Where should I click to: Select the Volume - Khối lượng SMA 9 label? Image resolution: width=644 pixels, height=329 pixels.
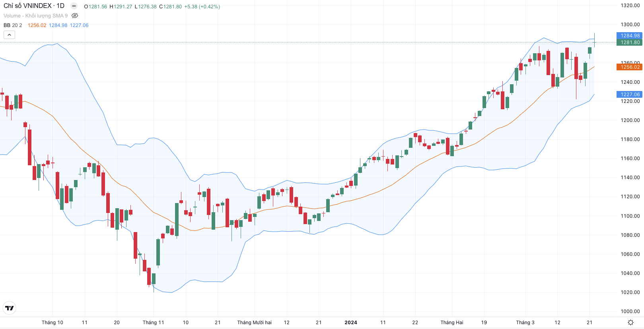pyautogui.click(x=36, y=15)
